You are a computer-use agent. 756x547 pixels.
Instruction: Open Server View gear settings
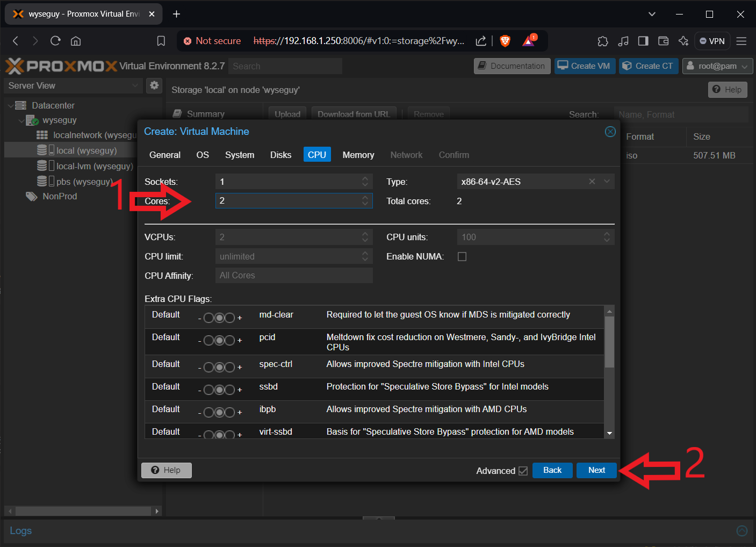(x=154, y=85)
